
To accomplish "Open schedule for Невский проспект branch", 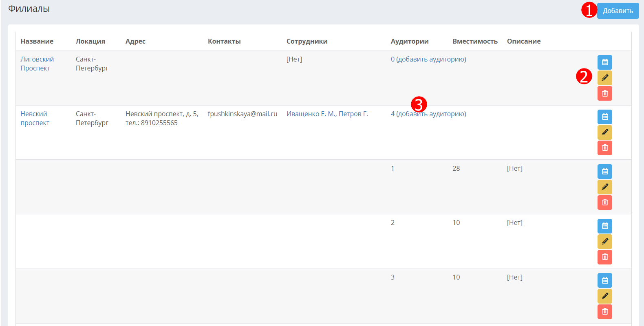I will click(605, 117).
